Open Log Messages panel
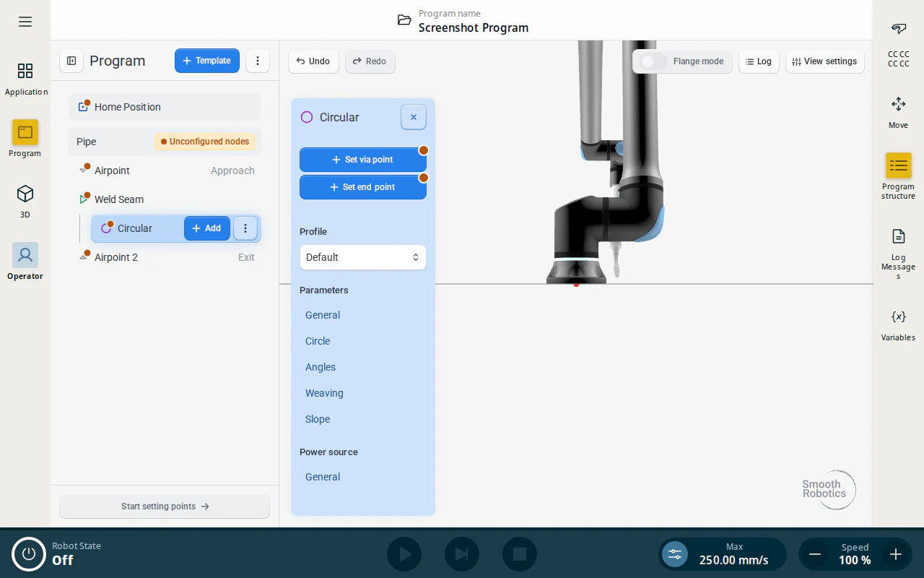 pos(899,253)
